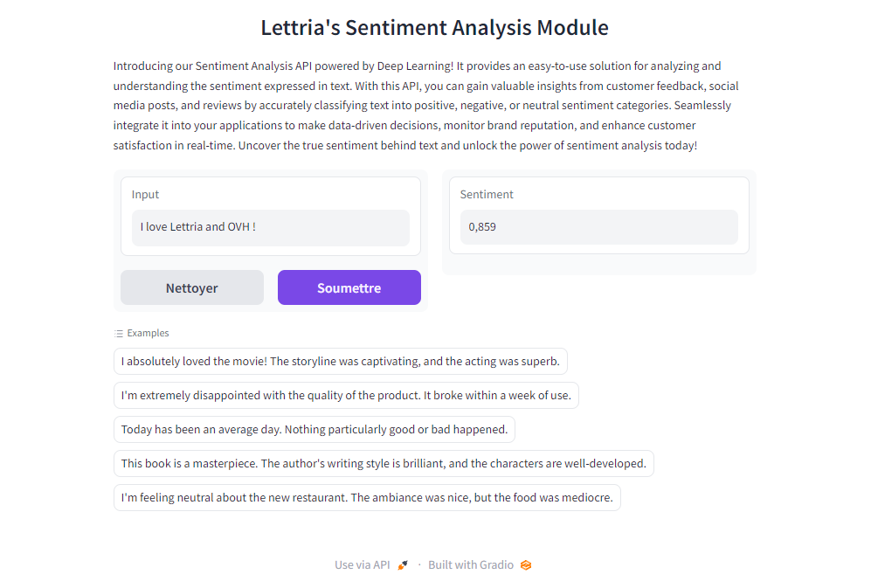Select the disappointed product quality example
This screenshot has height=588, width=871.
pyautogui.click(x=346, y=395)
